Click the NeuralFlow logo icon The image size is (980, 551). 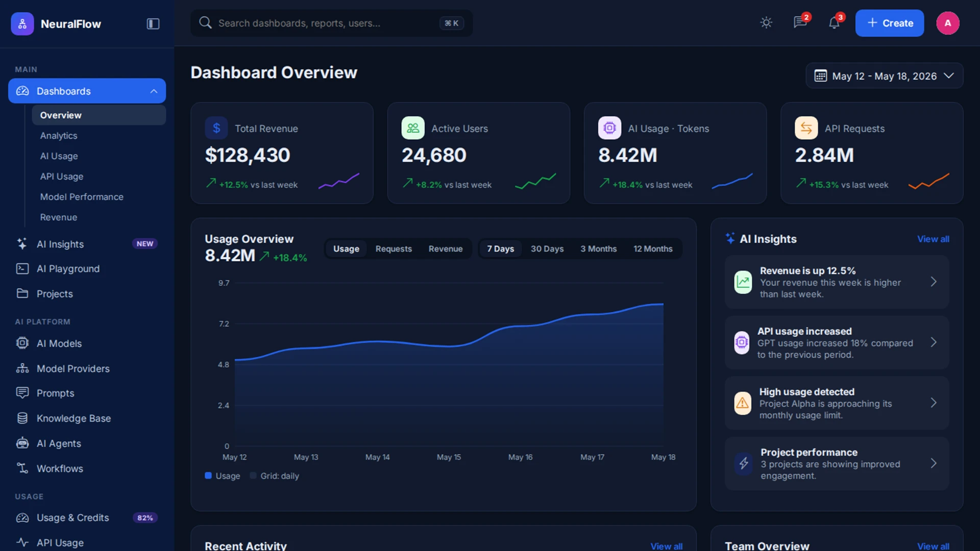(22, 23)
